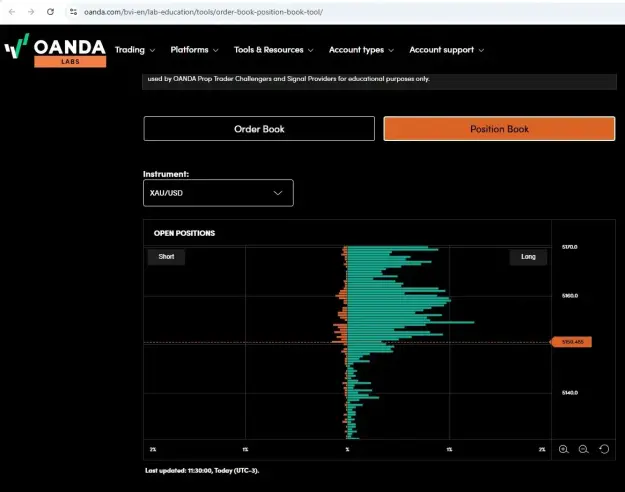Click the browser forward arrow

pos(31,12)
